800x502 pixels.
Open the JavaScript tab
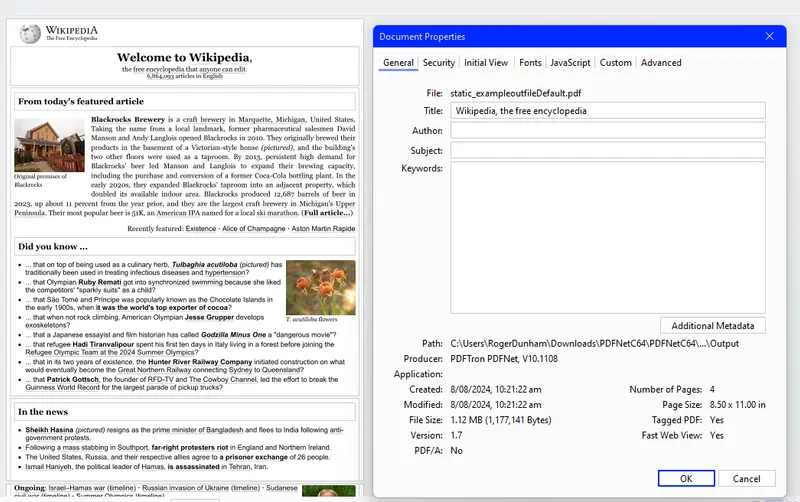coord(570,63)
